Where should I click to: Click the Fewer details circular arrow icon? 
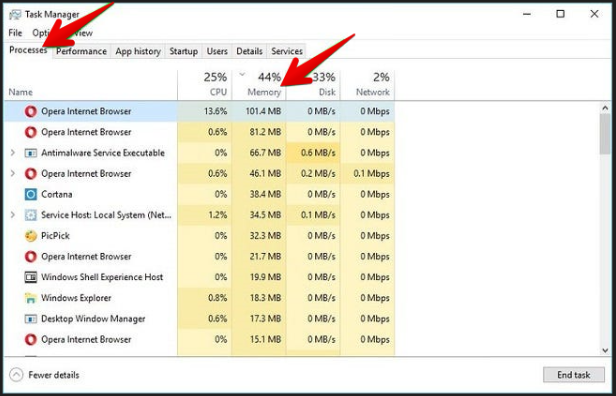tap(16, 375)
